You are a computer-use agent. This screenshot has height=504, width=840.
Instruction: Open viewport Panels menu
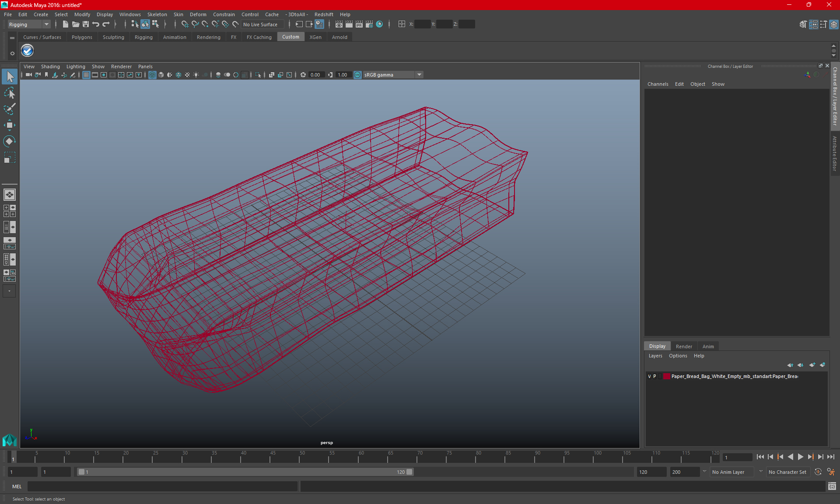click(145, 66)
